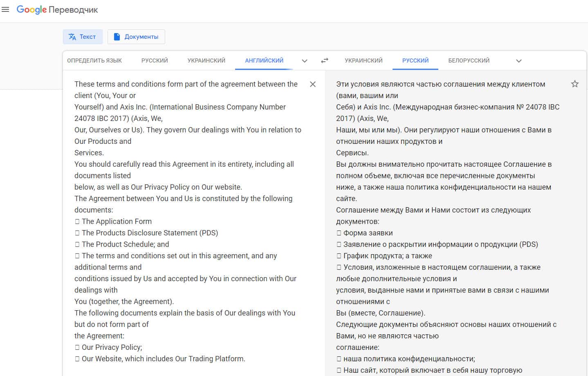Screen dimensions: 588x376
Task: Set target language to БЕЛОРУССКИЙ
Action: click(469, 60)
